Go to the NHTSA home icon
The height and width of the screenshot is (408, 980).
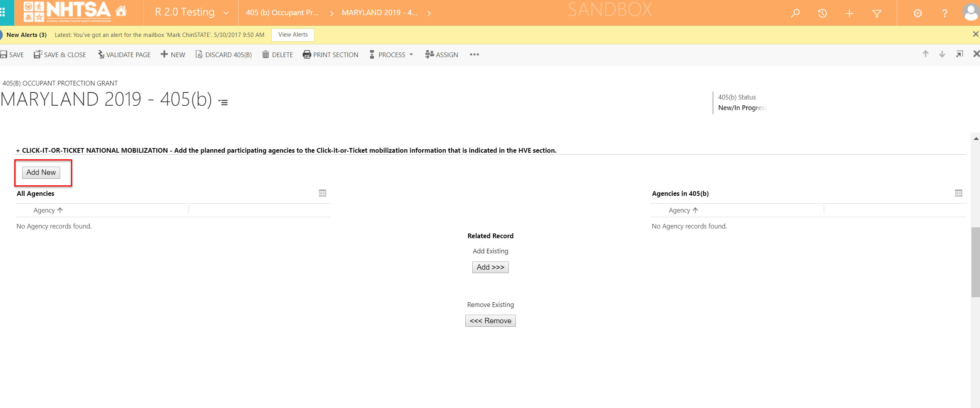121,11
